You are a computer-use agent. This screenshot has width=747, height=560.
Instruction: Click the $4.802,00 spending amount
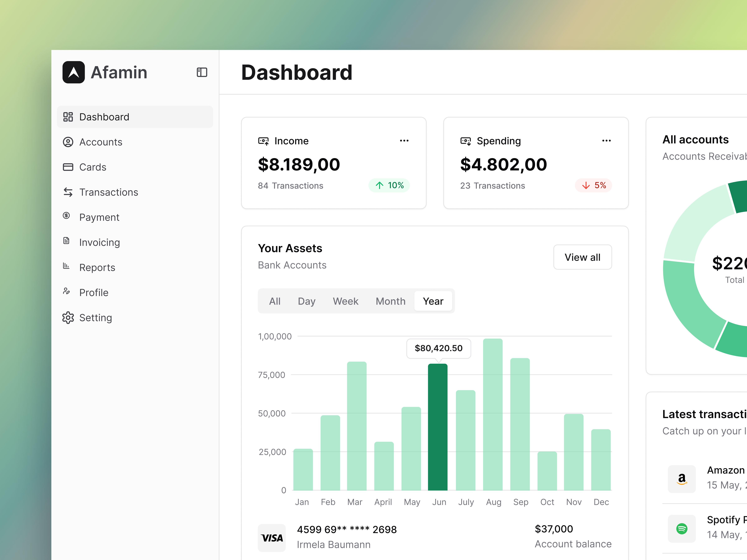(503, 164)
